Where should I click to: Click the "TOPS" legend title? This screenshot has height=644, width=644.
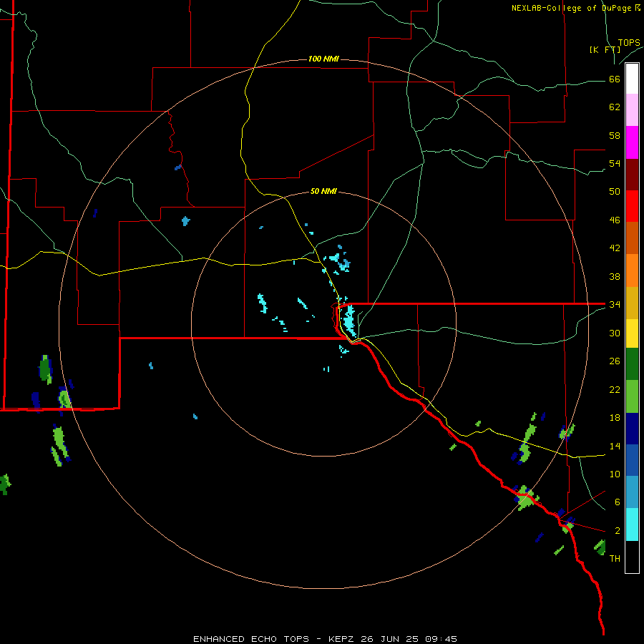point(629,43)
